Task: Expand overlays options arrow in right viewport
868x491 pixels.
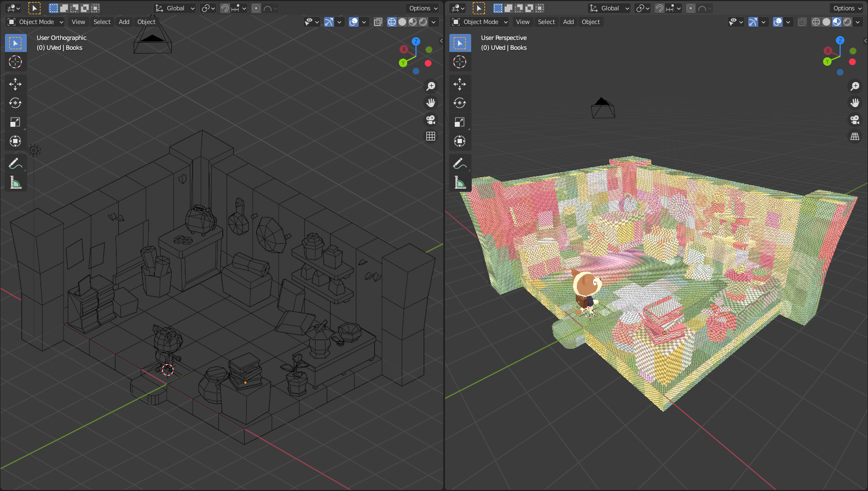Action: [788, 22]
